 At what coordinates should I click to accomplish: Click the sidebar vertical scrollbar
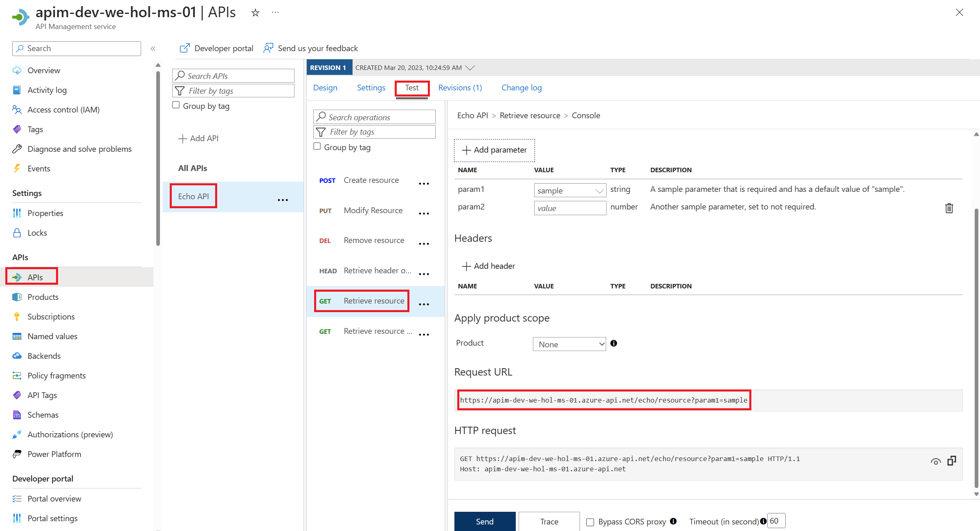tap(158, 160)
